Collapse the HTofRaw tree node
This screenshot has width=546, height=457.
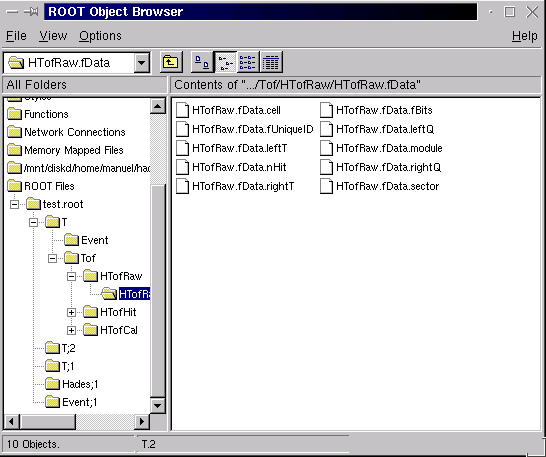coord(71,277)
